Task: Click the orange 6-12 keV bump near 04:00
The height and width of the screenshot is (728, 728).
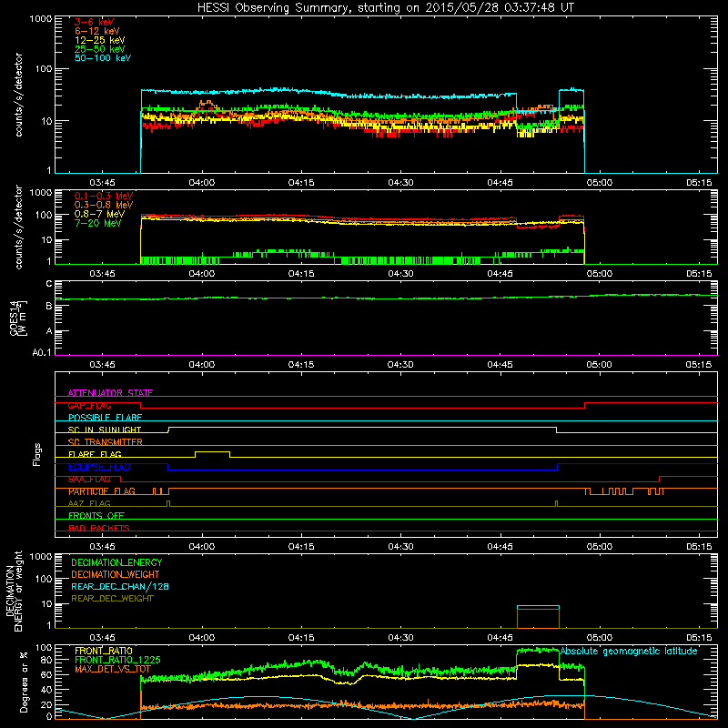Action: (207, 104)
